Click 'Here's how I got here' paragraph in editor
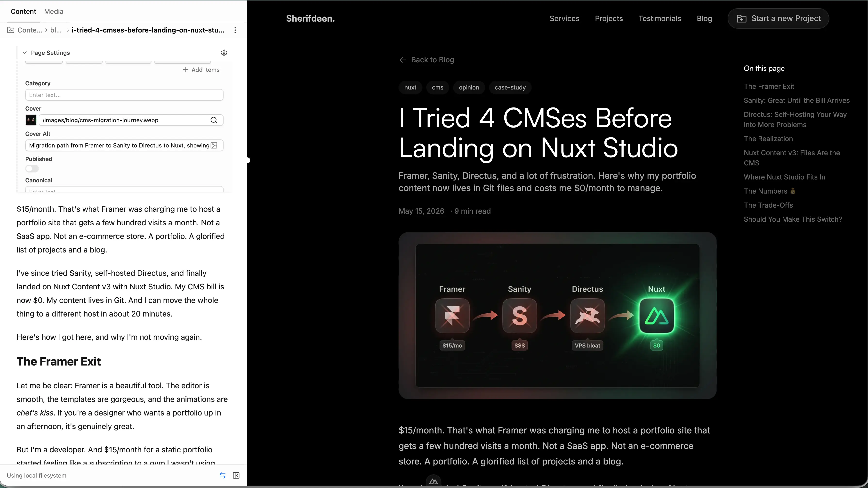The height and width of the screenshot is (488, 868). coord(109,337)
